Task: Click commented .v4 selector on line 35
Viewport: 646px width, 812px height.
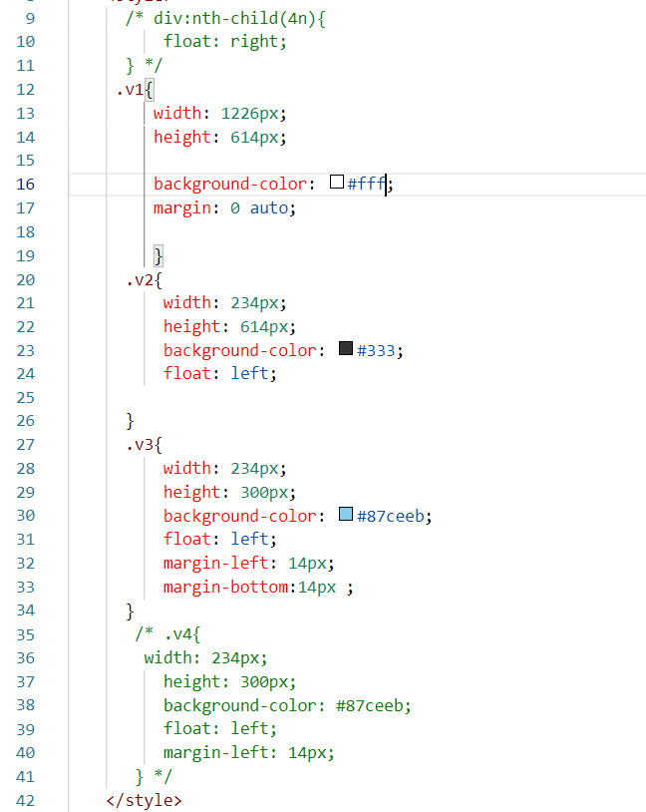Action: [x=177, y=634]
